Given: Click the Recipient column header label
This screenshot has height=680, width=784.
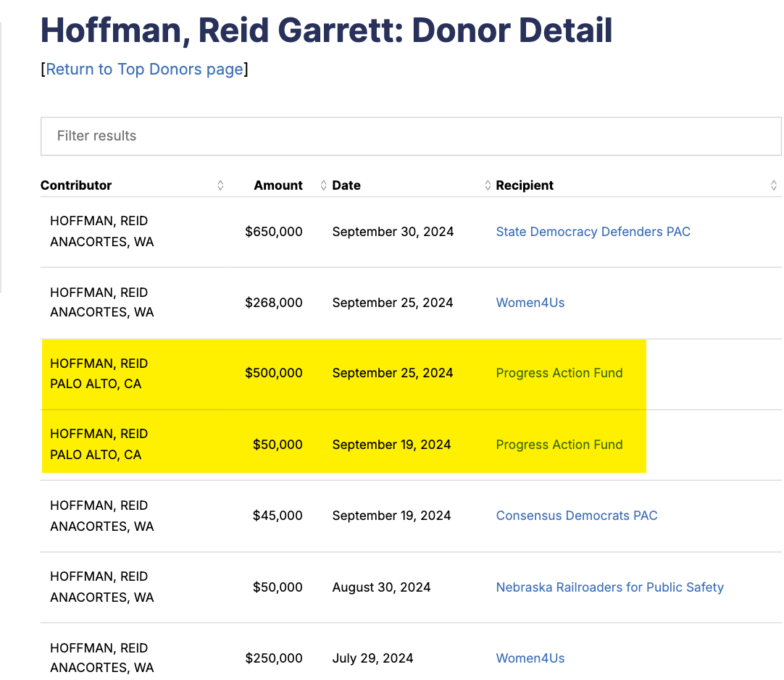Looking at the screenshot, I should point(525,185).
